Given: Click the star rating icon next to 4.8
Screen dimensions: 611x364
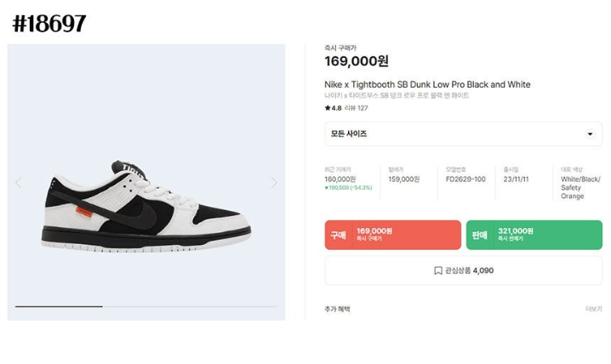Looking at the screenshot, I should (x=328, y=108).
